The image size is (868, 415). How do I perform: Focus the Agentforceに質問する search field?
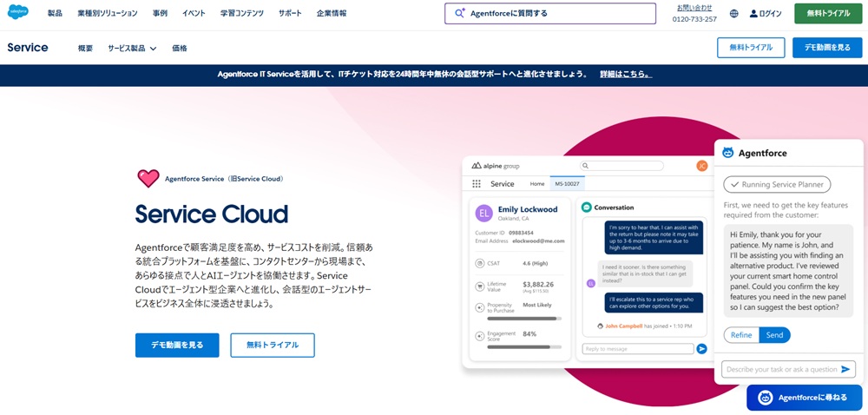[550, 13]
